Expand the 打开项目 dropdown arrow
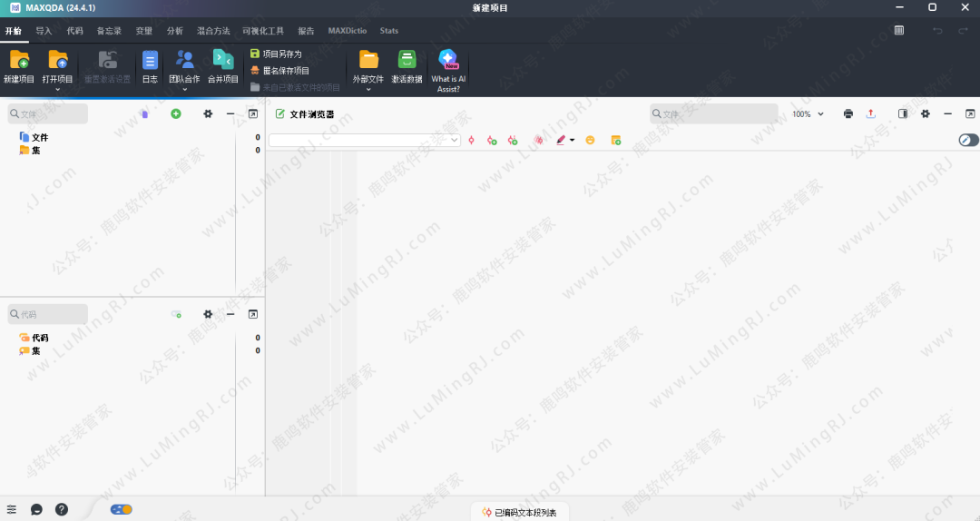980x521 pixels. [57, 89]
